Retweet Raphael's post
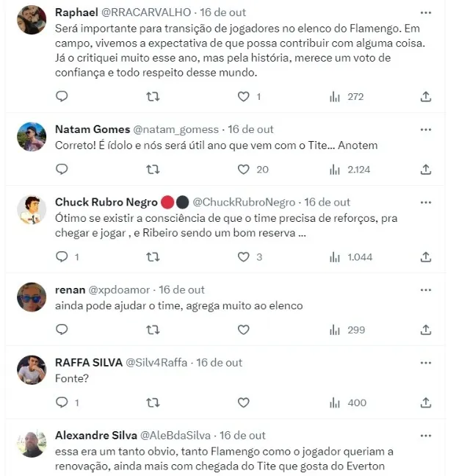The width and height of the screenshot is (456, 476). [153, 96]
